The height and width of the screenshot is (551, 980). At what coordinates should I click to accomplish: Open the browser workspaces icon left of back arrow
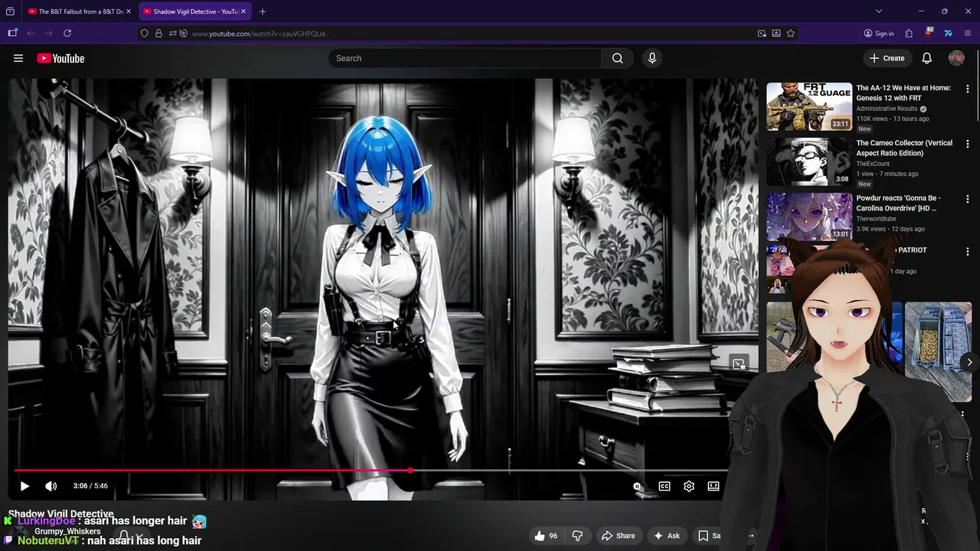point(12,33)
